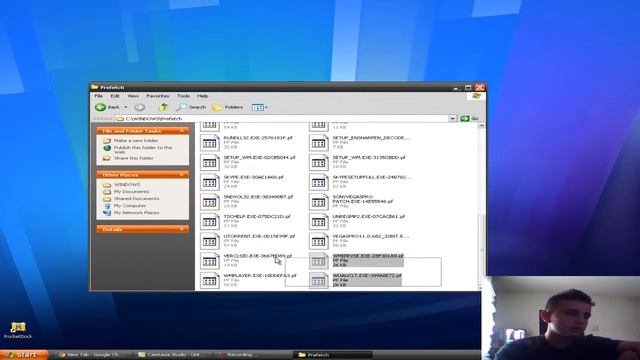Select the SNDVOL32.EXE prefetch file icon
The height and width of the screenshot is (360, 640).
pyautogui.click(x=210, y=202)
